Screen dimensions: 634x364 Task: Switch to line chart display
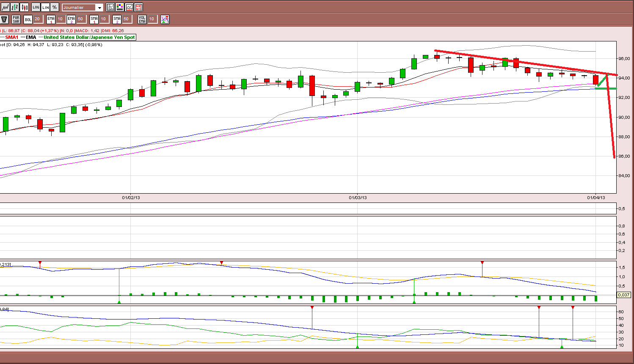[6, 7]
